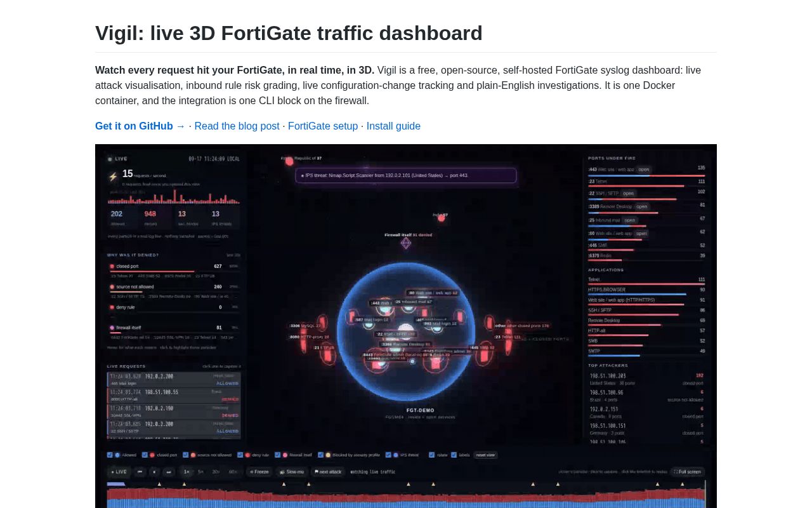Switch playback speed to 60×

(x=232, y=472)
